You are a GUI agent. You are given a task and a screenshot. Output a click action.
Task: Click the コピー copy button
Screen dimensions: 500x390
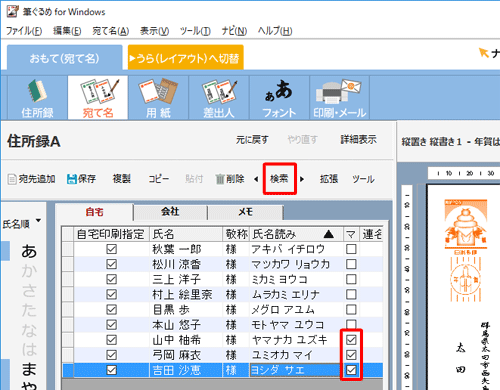coord(159,179)
